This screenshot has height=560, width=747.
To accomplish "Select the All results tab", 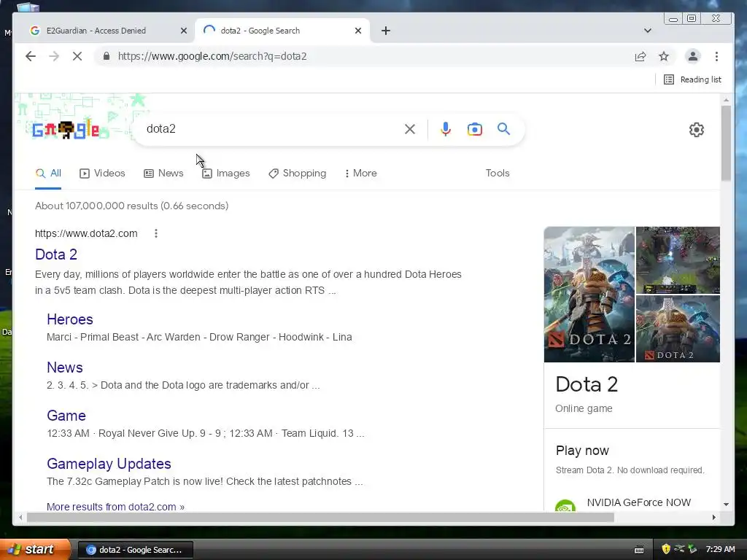I will (x=48, y=174).
